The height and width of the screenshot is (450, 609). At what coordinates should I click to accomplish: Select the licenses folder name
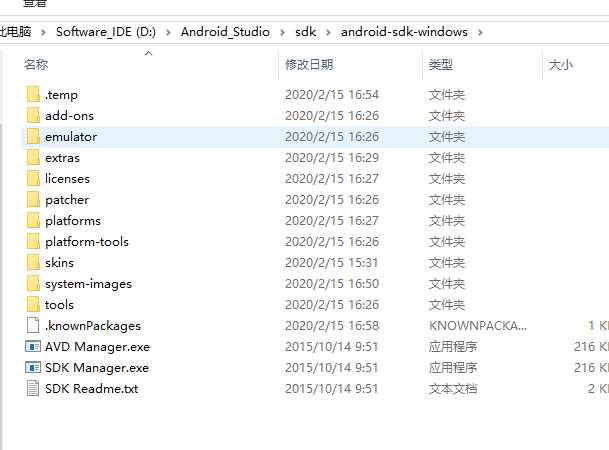(x=68, y=179)
